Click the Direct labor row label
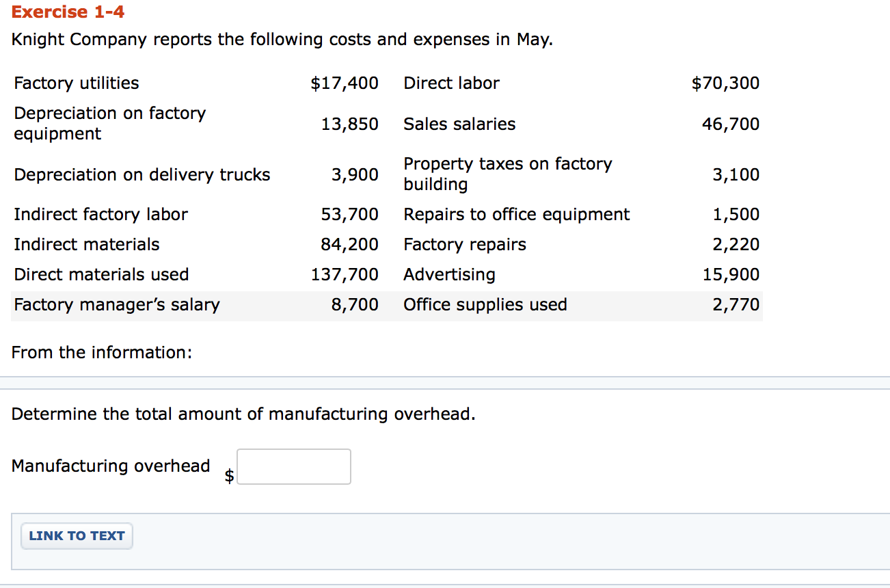890x588 pixels. [451, 83]
